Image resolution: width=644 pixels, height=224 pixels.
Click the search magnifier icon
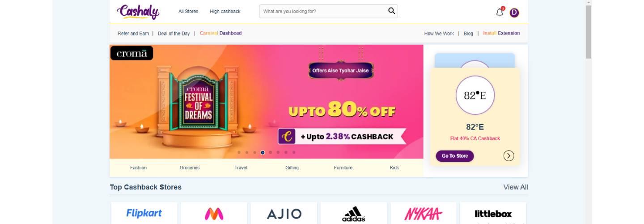391,11
